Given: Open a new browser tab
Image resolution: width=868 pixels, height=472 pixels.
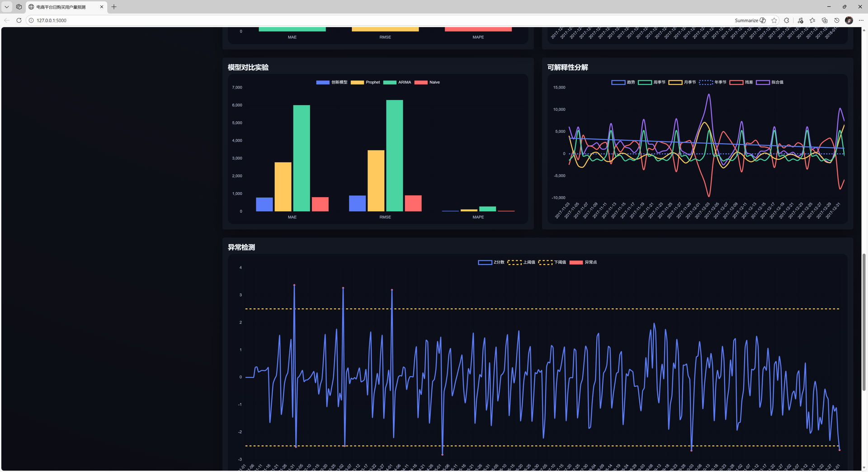Looking at the screenshot, I should click(114, 7).
